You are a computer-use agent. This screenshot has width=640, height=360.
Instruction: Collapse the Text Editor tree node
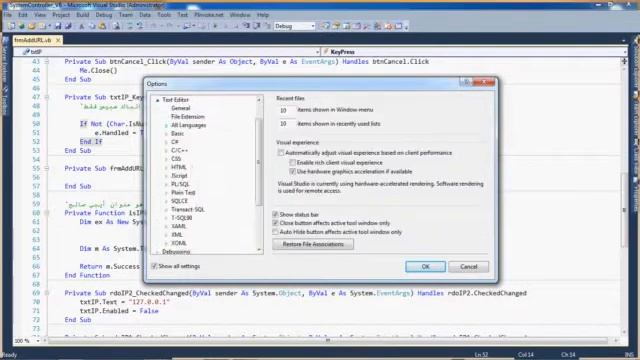coord(157,100)
